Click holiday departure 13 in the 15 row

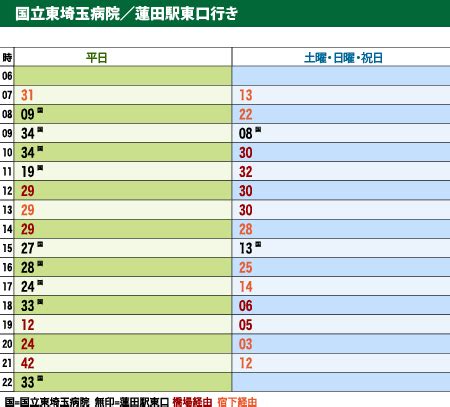pyautogui.click(x=246, y=248)
